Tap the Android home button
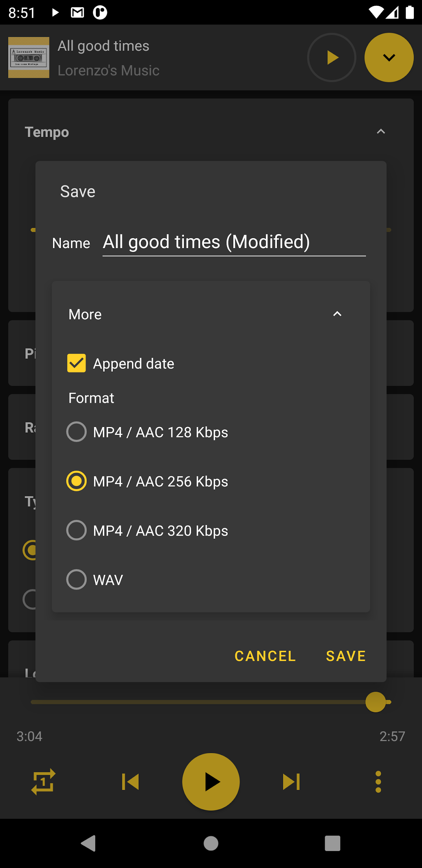Image resolution: width=422 pixels, height=868 pixels. 211,843
